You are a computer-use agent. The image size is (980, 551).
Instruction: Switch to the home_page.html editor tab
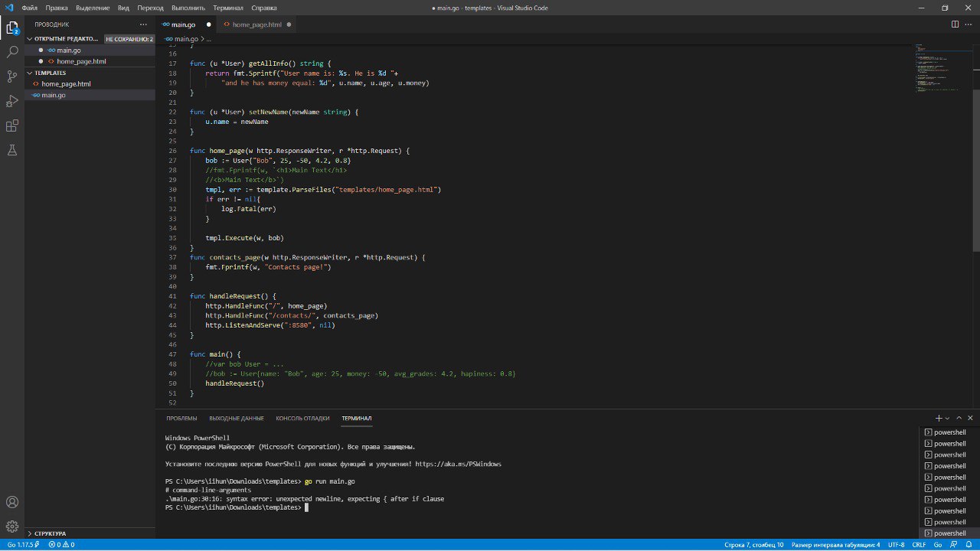pos(256,24)
